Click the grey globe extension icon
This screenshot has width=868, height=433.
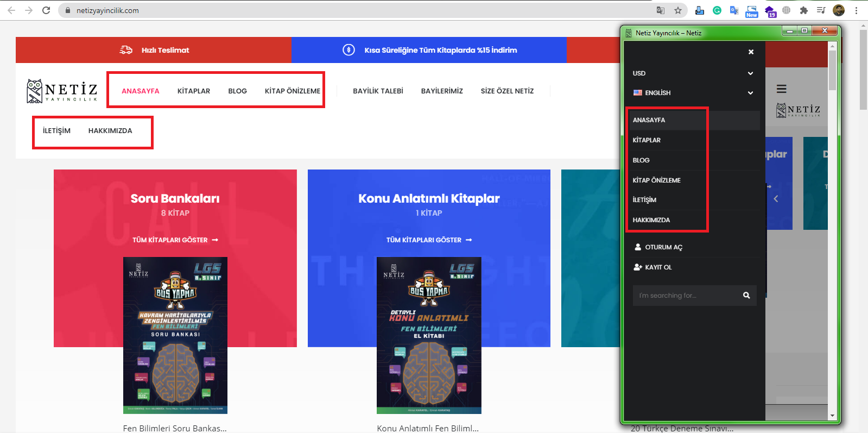pos(787,10)
